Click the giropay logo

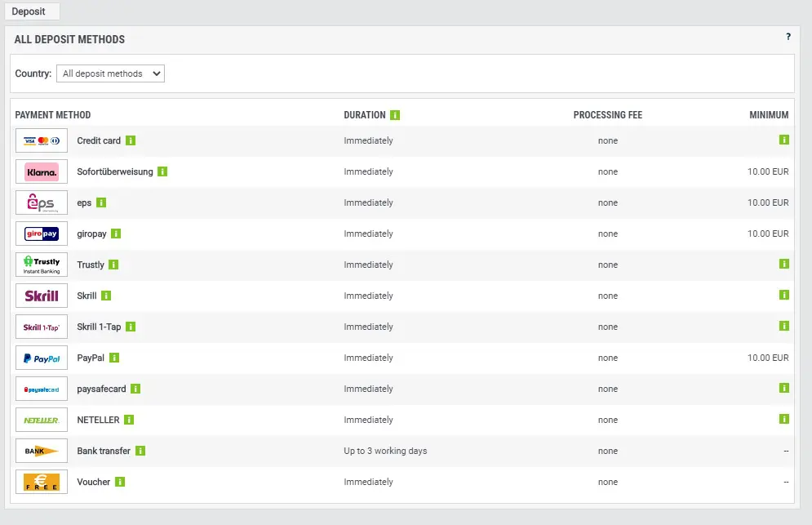(x=42, y=234)
